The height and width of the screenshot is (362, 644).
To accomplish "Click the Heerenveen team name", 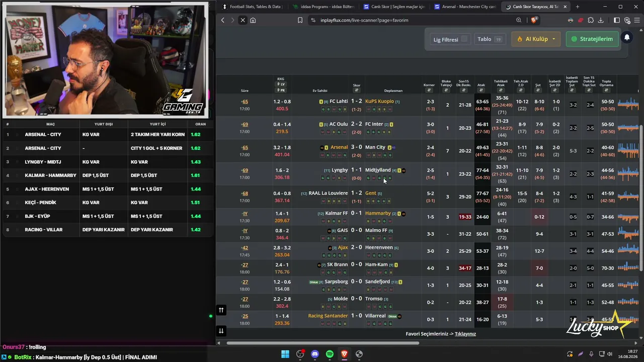I will tap(379, 247).
